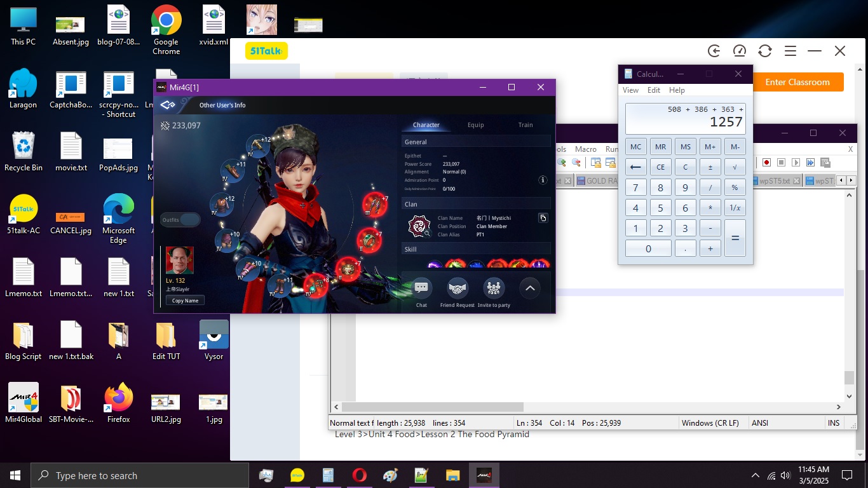Open Calculator View menu

[630, 90]
